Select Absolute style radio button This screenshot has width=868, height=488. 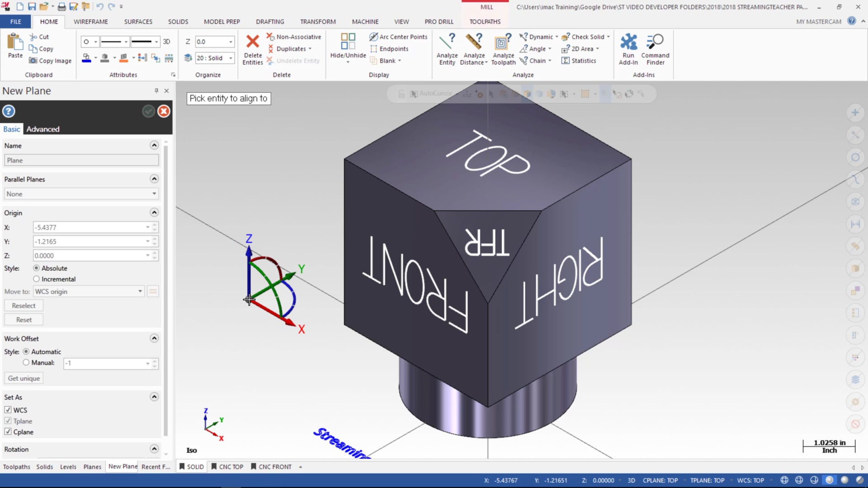coord(36,267)
